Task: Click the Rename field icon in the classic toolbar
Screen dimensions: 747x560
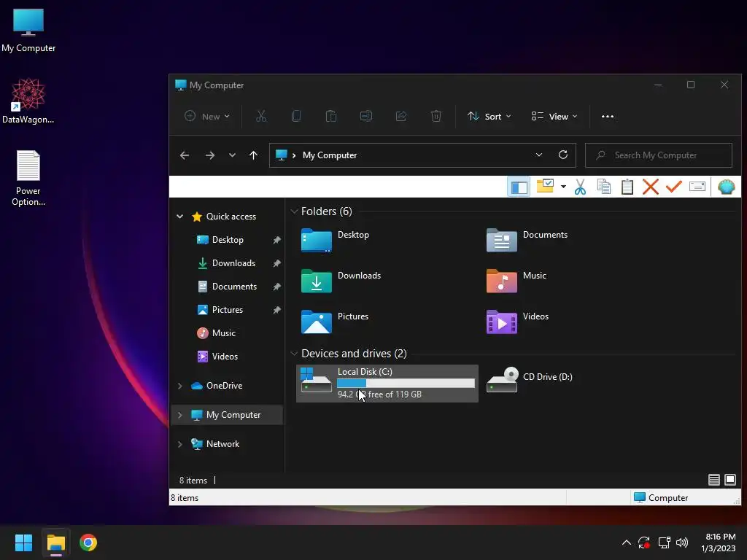Action: point(697,186)
